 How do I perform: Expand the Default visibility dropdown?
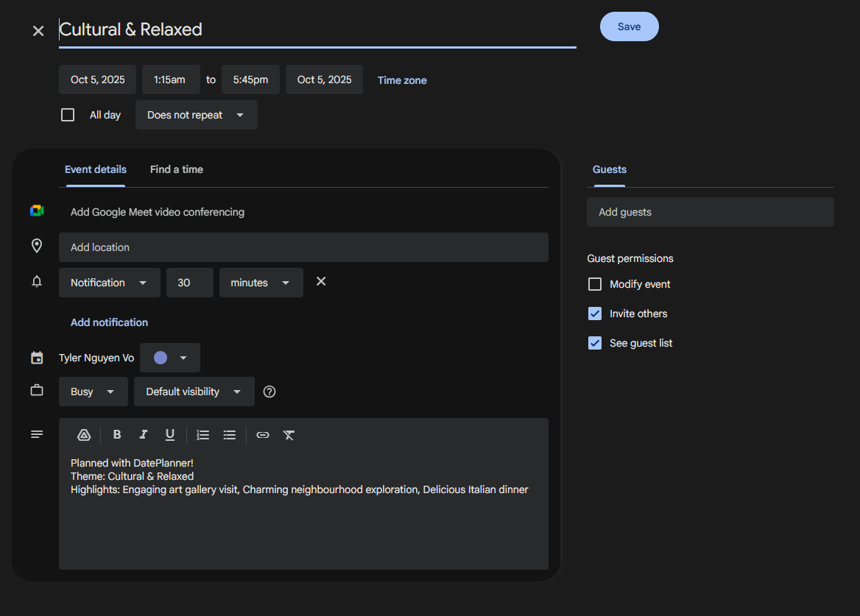[x=194, y=392]
